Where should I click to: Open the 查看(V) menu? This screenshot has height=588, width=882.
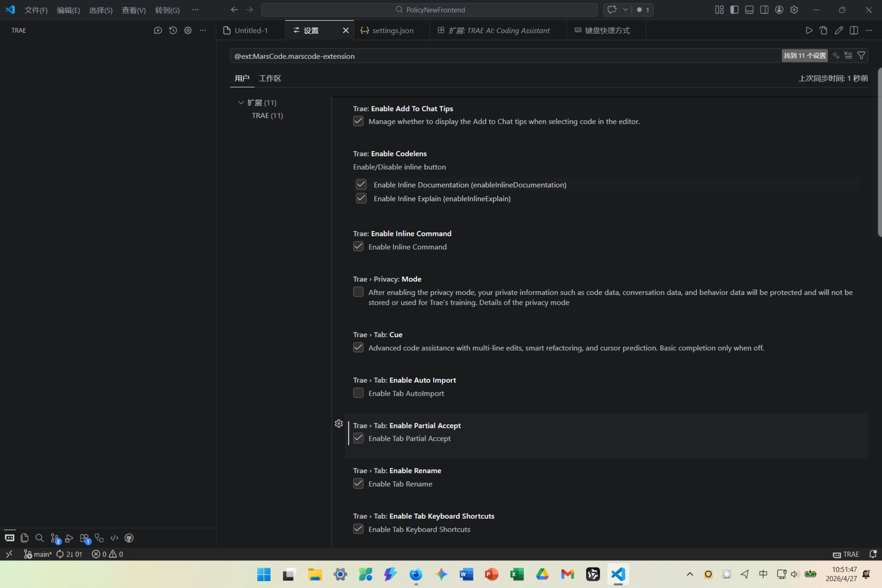click(134, 10)
